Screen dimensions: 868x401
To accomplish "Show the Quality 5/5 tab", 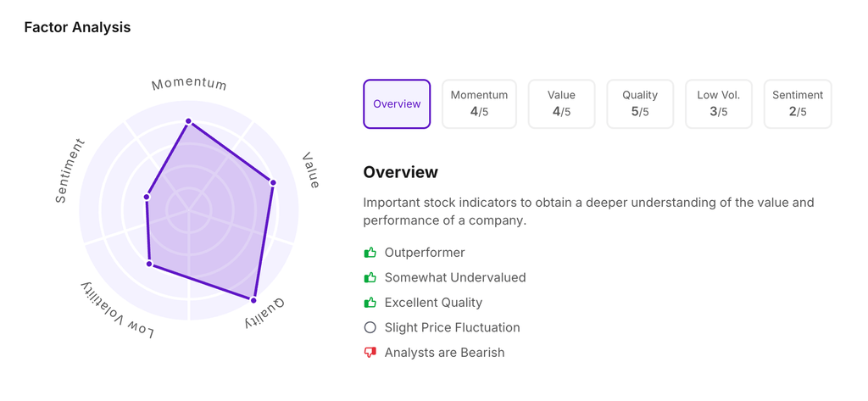I will [640, 104].
